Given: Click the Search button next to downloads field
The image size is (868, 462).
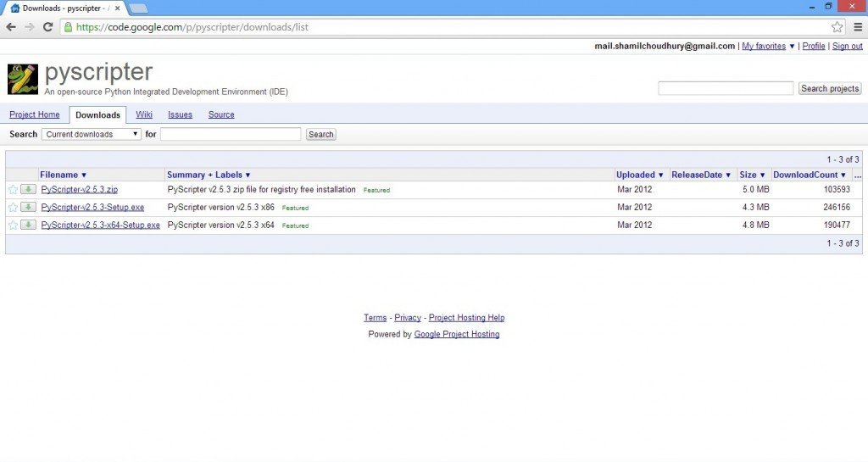Looking at the screenshot, I should click(x=321, y=135).
